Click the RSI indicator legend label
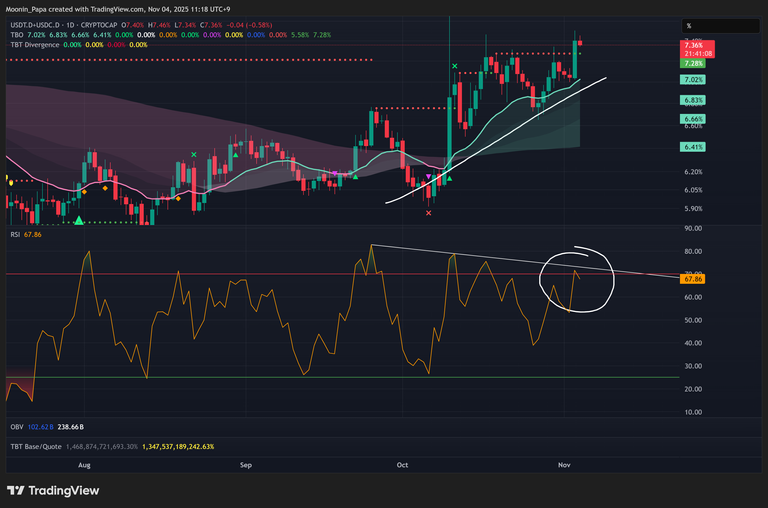This screenshot has width=768, height=508. (16, 234)
